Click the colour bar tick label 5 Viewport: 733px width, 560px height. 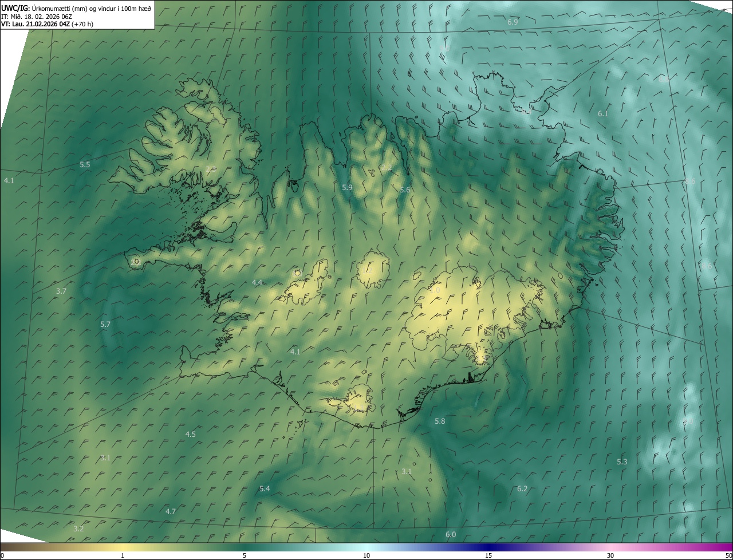[245, 556]
